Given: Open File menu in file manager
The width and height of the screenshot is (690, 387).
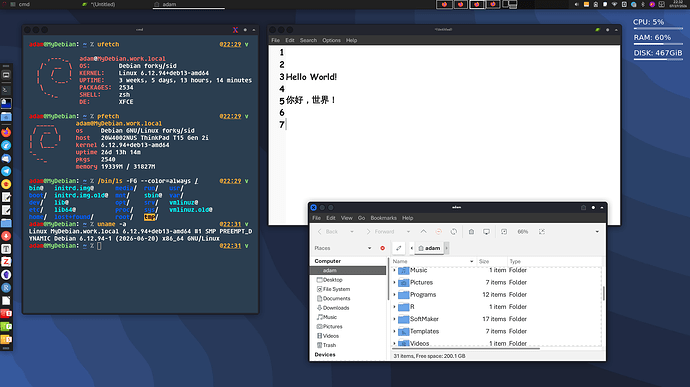Looking at the screenshot, I should pyautogui.click(x=316, y=218).
